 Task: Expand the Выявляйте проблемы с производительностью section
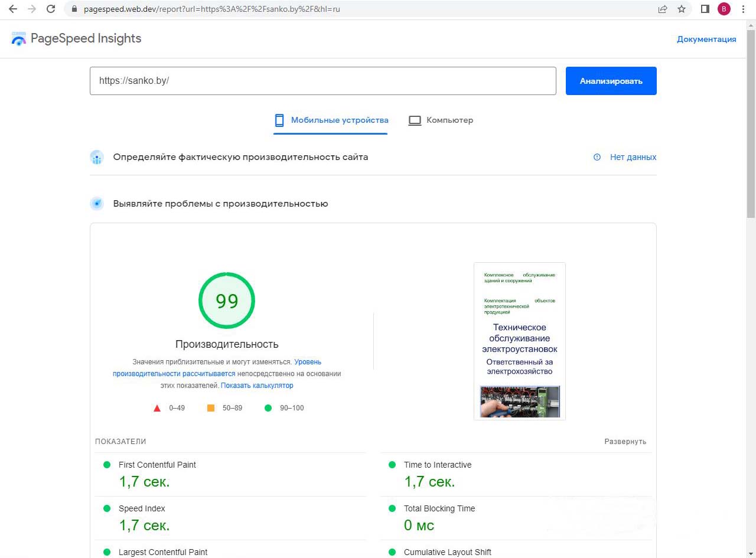(x=220, y=204)
